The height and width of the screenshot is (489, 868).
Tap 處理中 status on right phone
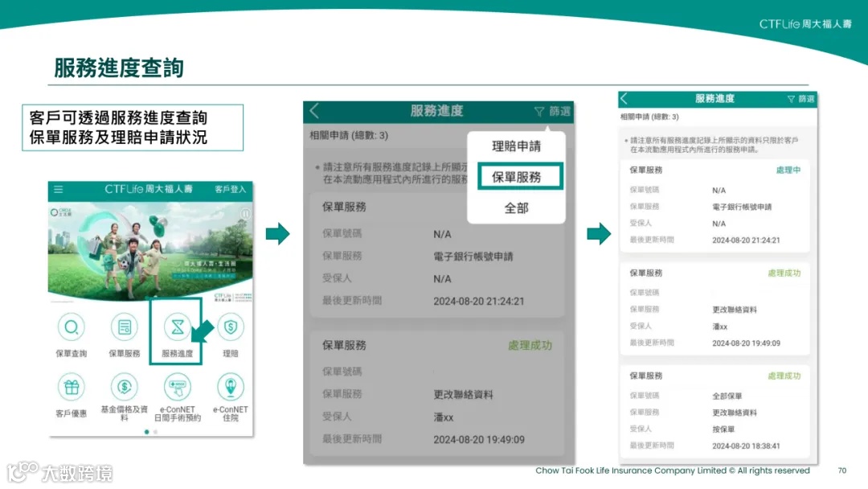[x=788, y=170]
